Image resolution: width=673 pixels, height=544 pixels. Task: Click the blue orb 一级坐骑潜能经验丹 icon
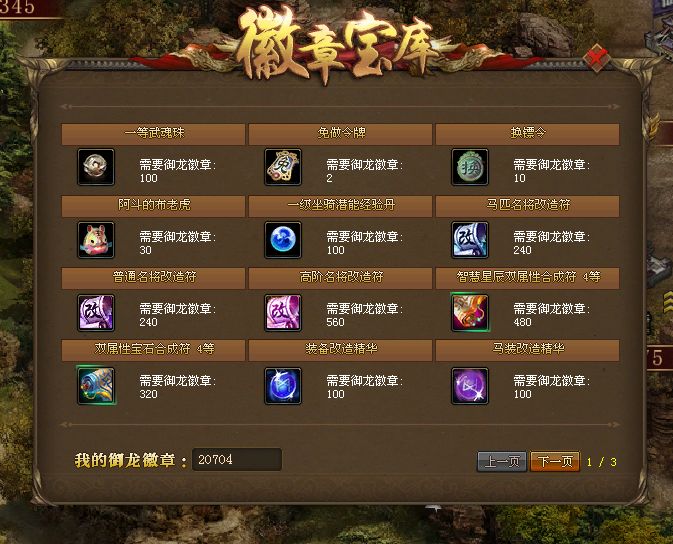pyautogui.click(x=283, y=240)
